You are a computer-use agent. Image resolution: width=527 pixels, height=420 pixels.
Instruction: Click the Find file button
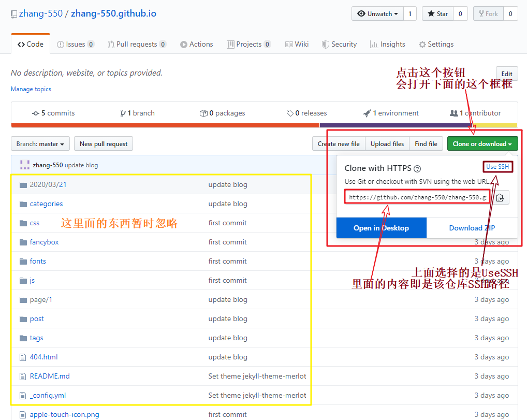426,143
